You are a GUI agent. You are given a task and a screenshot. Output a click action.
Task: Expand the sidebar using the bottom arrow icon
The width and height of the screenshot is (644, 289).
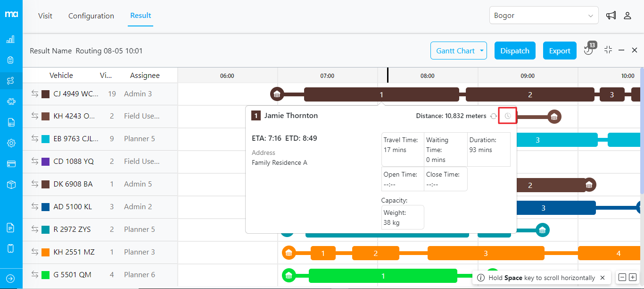tap(11, 279)
